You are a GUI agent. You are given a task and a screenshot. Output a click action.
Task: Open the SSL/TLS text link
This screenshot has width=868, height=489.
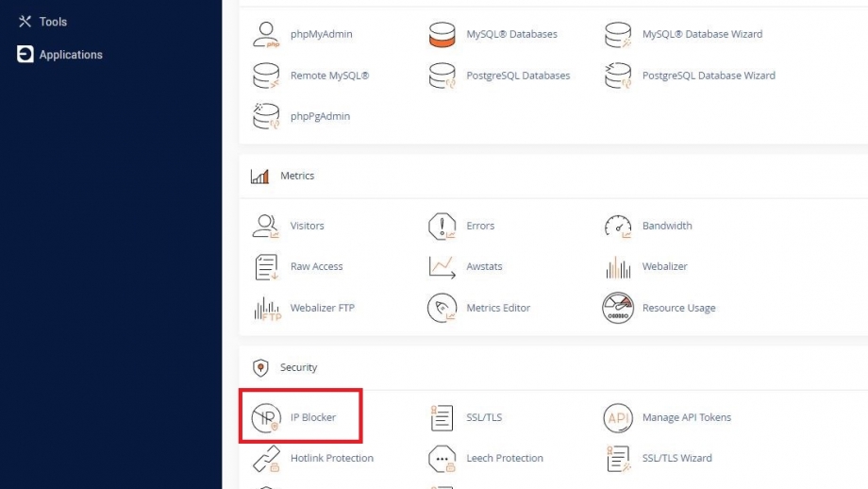click(x=484, y=417)
